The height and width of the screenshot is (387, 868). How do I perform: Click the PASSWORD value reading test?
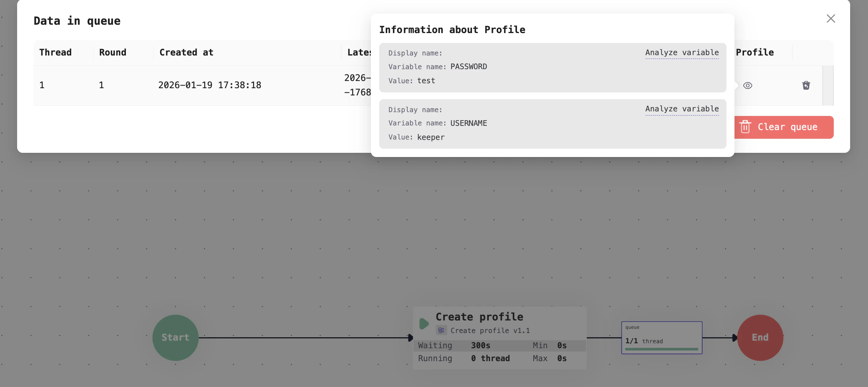click(426, 81)
